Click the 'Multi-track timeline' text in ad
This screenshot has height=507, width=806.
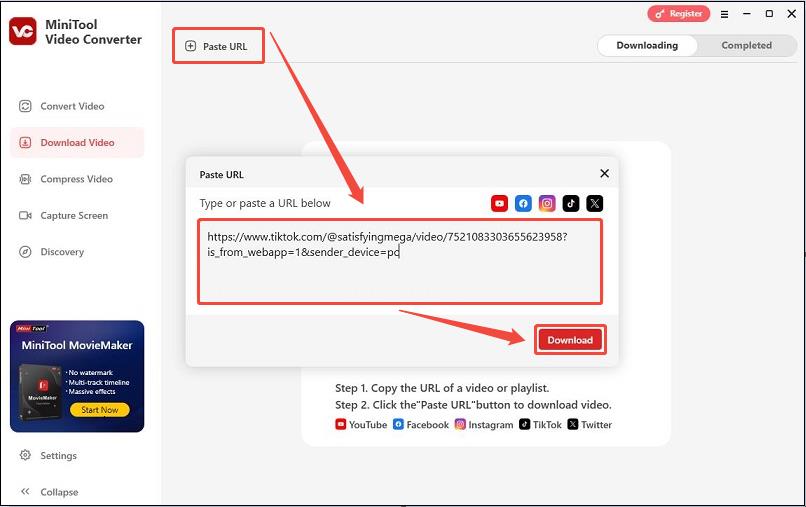98,382
